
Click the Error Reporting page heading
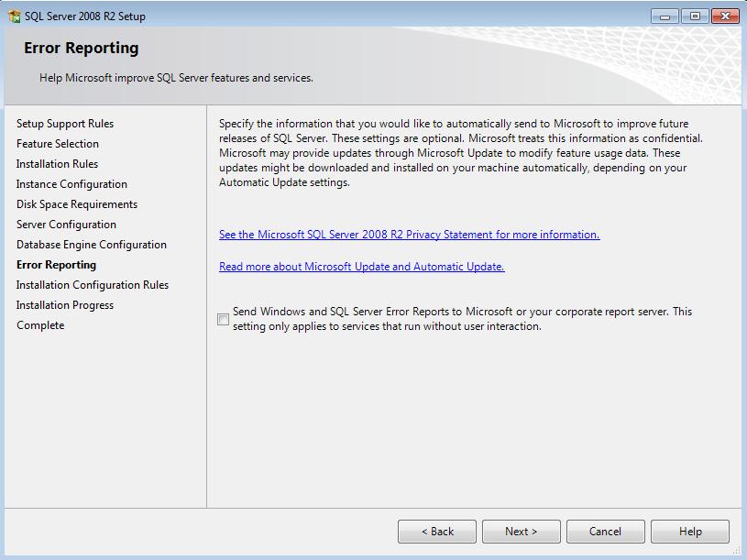tap(82, 48)
